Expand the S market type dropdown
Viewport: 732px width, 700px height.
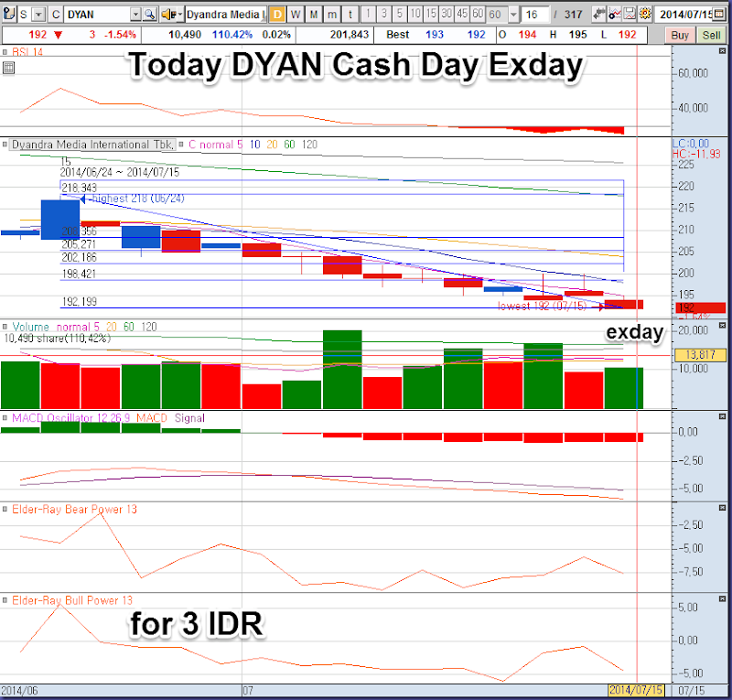tap(38, 15)
